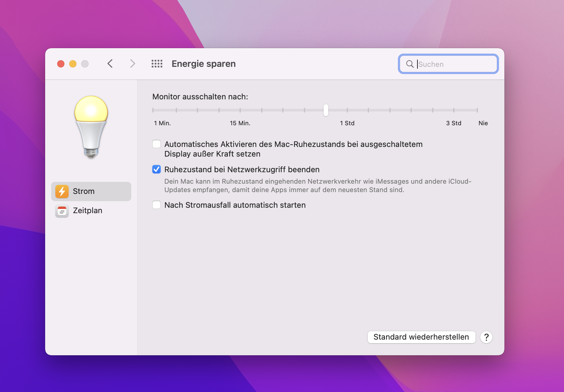564x392 pixels.
Task: Click the Strom lightning bolt icon
Action: pos(62,191)
